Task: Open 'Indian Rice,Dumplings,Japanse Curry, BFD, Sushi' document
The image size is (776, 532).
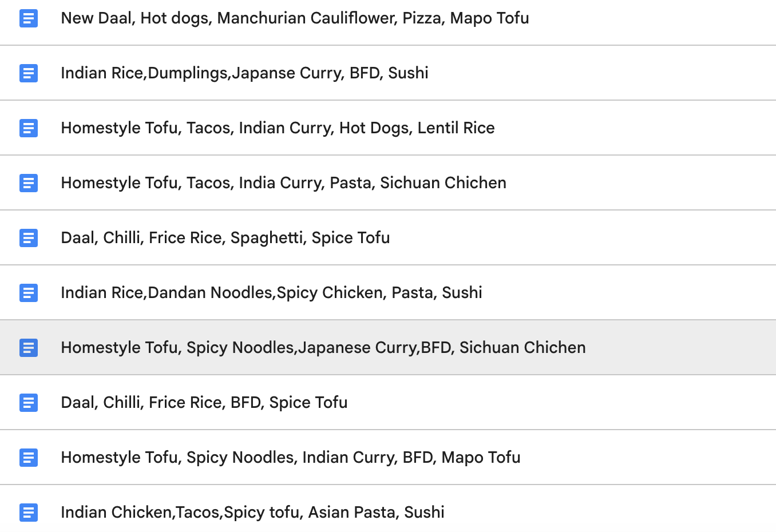Action: tap(244, 73)
